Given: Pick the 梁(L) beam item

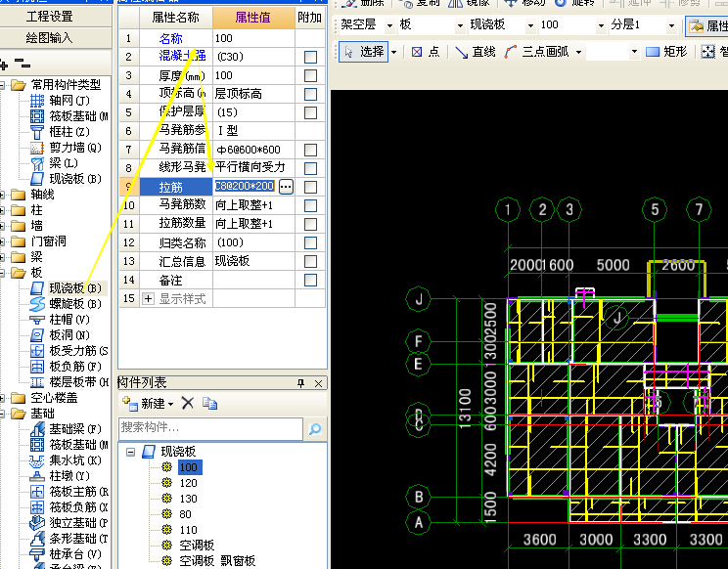Looking at the screenshot, I should [54, 162].
